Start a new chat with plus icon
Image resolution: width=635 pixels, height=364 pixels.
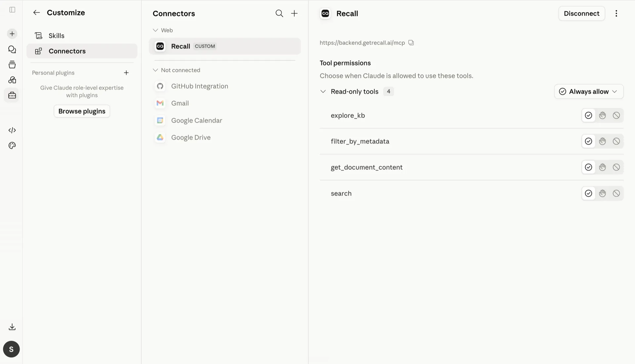coord(12,34)
